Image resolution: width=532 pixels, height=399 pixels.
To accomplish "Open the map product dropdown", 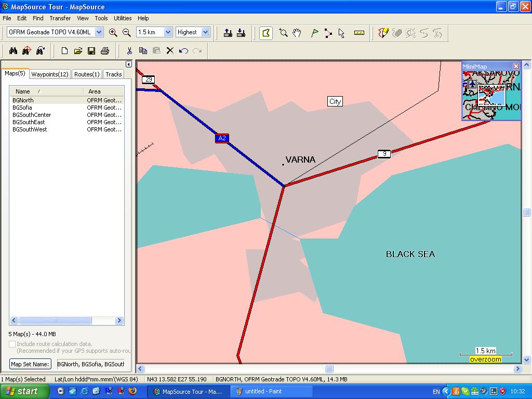I will click(x=99, y=32).
